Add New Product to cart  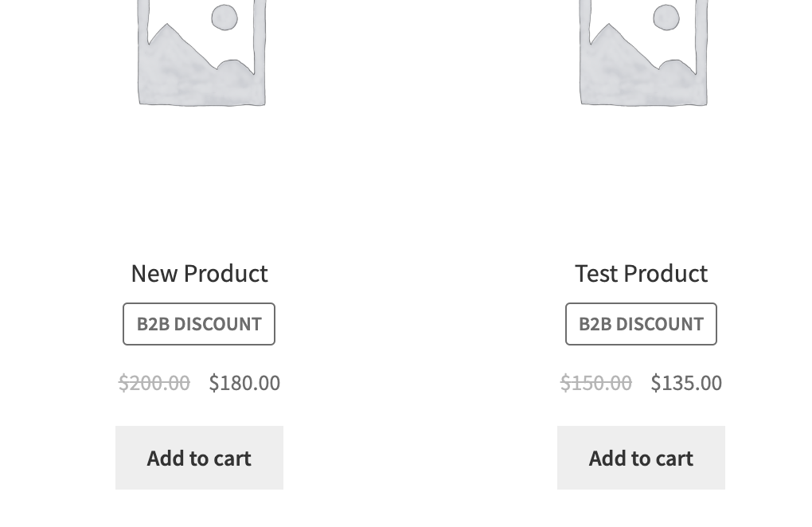tap(199, 458)
